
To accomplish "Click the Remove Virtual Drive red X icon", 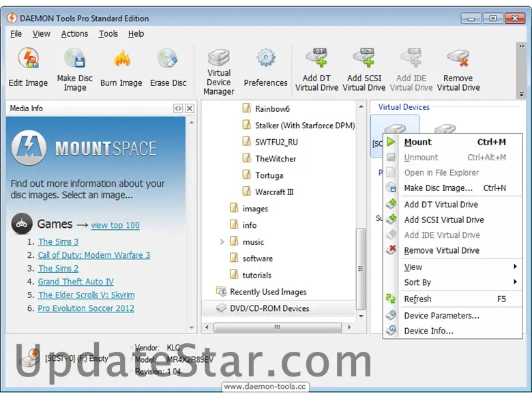I will [x=391, y=250].
